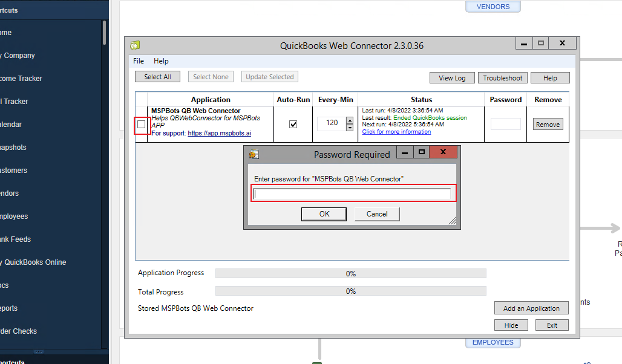The image size is (622, 364).
Task: Hide the Web Connector window
Action: pos(511,325)
